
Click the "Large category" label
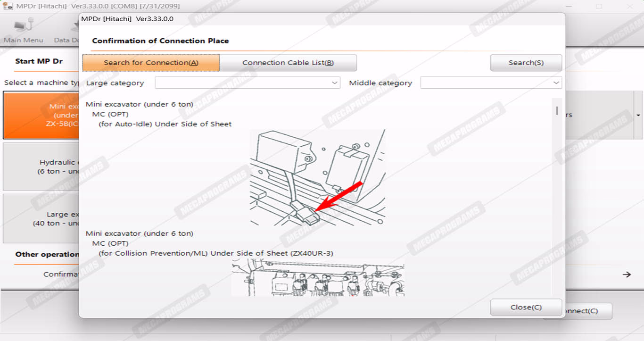pyautogui.click(x=115, y=83)
